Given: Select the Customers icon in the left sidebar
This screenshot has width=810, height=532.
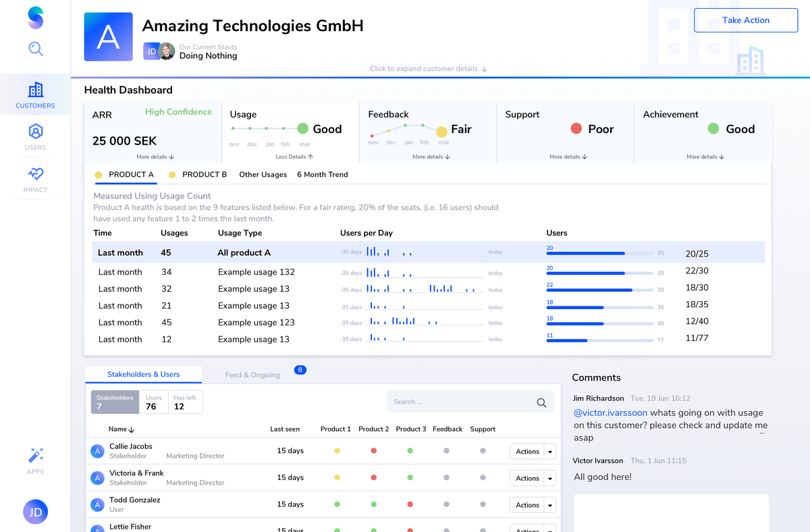Looking at the screenshot, I should click(x=35, y=90).
